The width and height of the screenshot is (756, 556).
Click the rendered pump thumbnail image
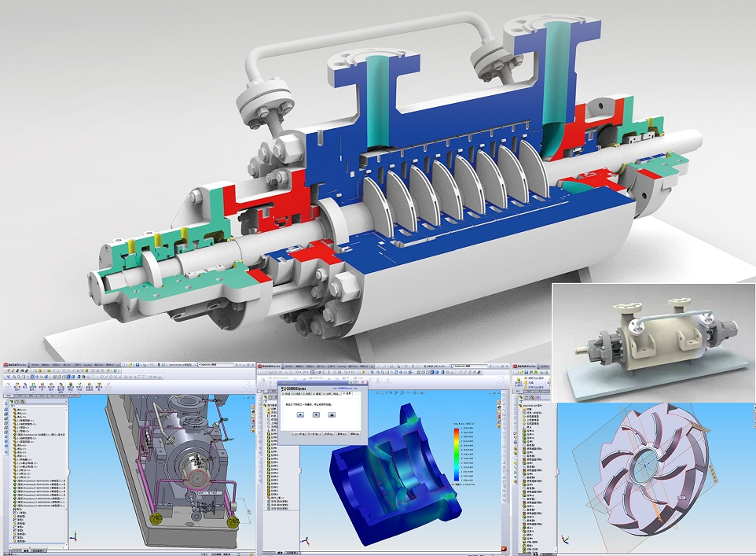pyautogui.click(x=653, y=342)
